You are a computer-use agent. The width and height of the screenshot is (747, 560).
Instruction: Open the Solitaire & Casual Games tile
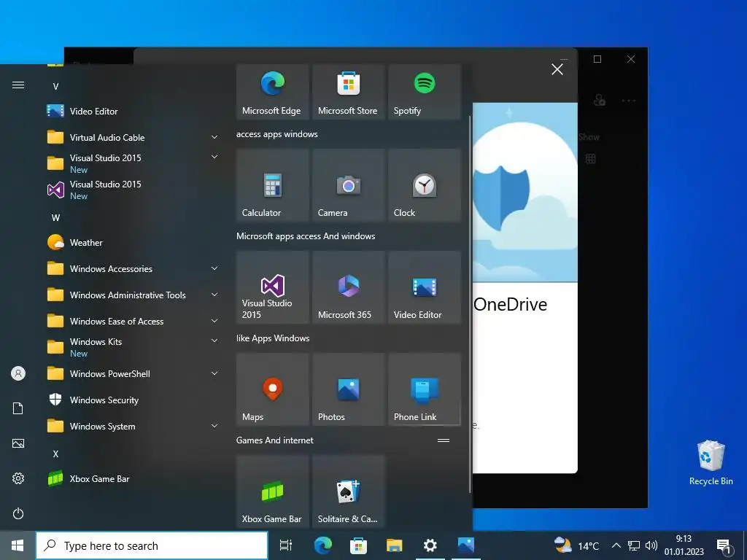(x=348, y=491)
